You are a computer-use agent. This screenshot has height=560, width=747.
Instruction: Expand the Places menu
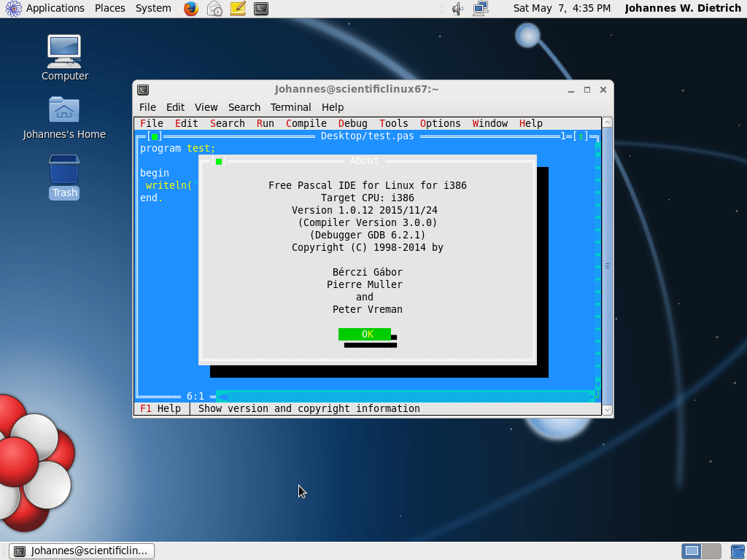(x=109, y=8)
